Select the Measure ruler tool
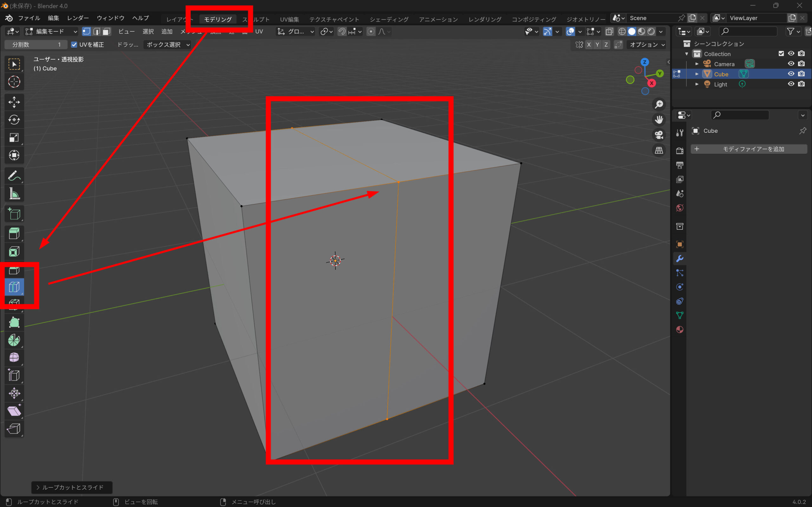The width and height of the screenshot is (812, 507). (x=14, y=194)
